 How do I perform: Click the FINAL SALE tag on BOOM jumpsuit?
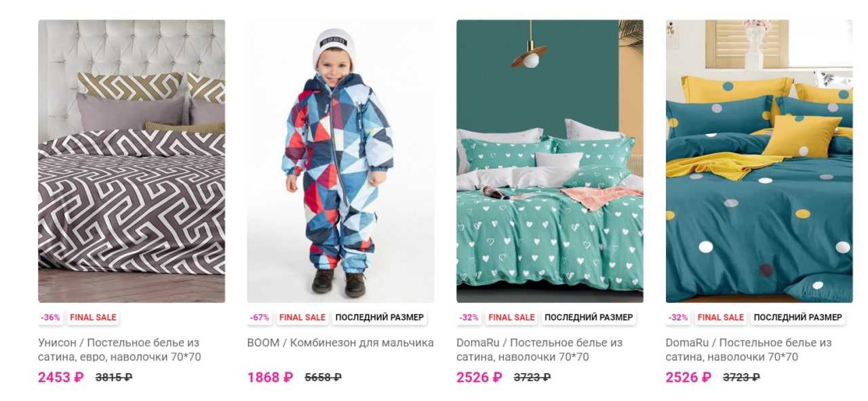[x=302, y=317]
